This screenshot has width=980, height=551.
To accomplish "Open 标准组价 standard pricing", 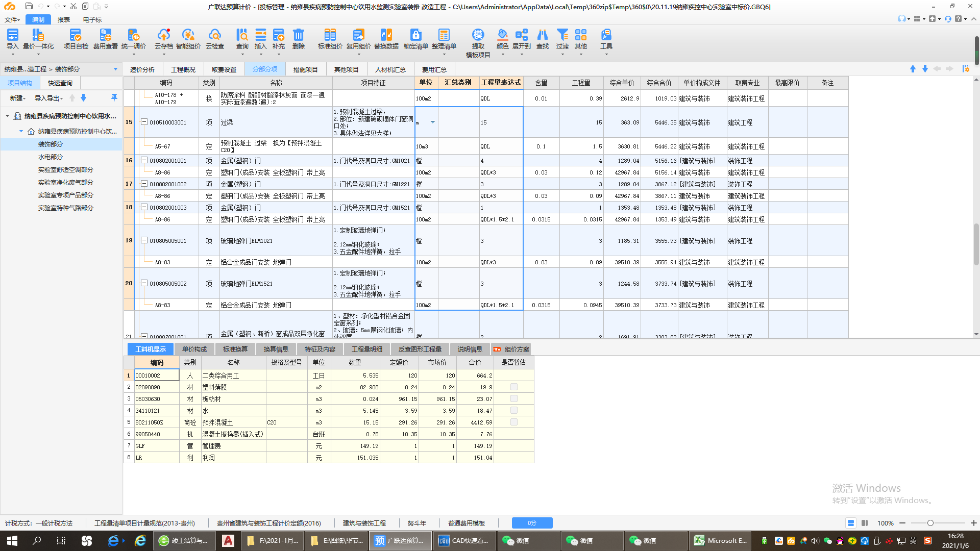I will 330,39.
